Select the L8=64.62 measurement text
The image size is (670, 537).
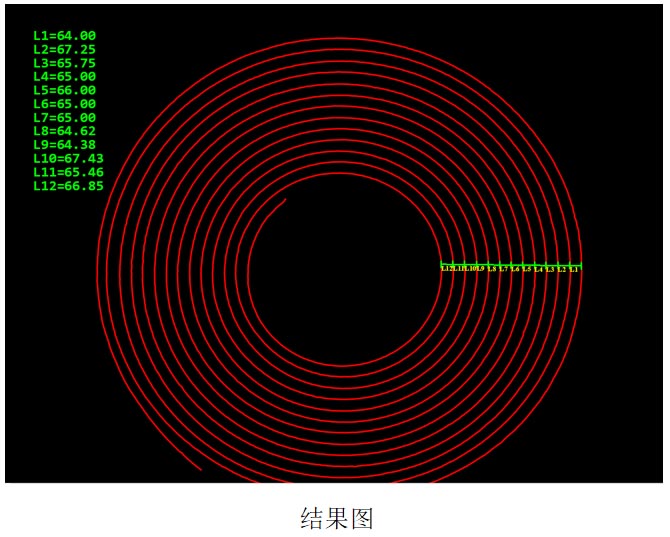coord(64,131)
